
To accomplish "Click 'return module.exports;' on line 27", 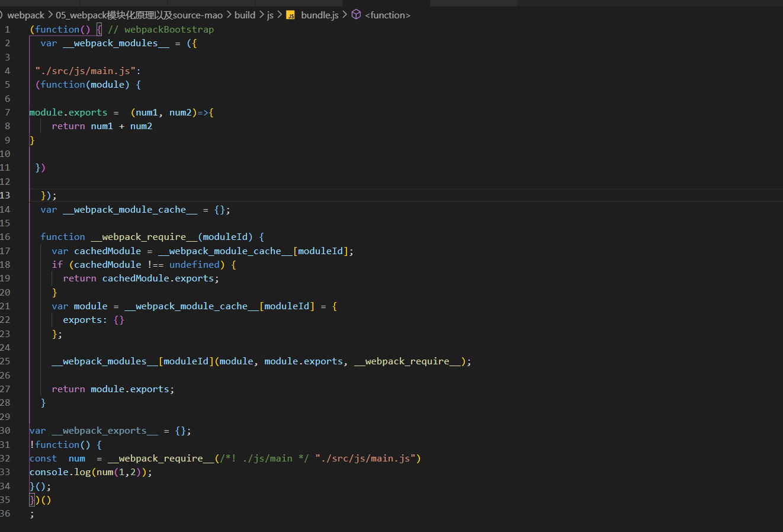I will [113, 389].
